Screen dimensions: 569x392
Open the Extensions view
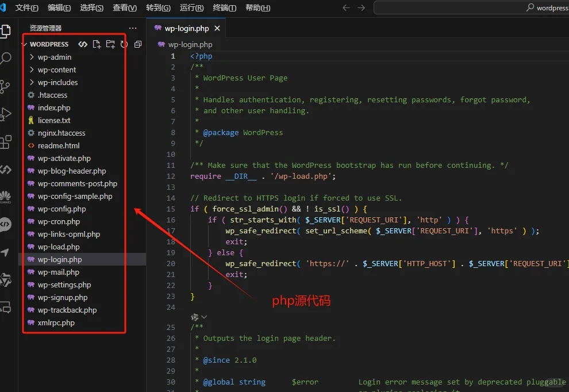(x=6, y=141)
